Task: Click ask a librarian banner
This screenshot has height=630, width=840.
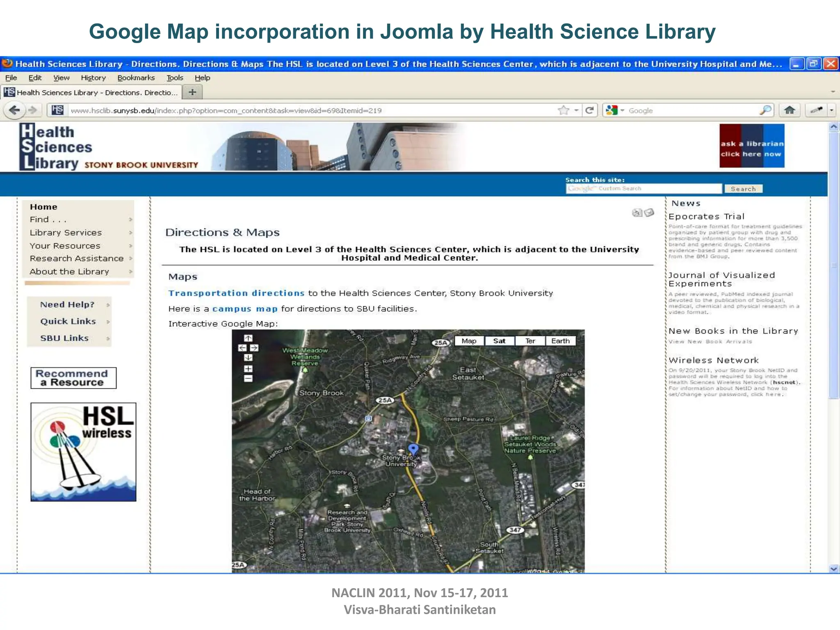Action: pos(752,146)
